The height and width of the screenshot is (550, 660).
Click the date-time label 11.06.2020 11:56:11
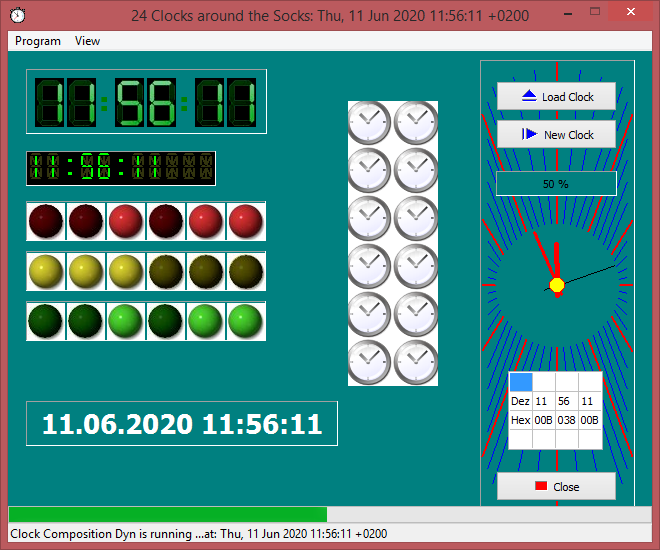point(182,424)
